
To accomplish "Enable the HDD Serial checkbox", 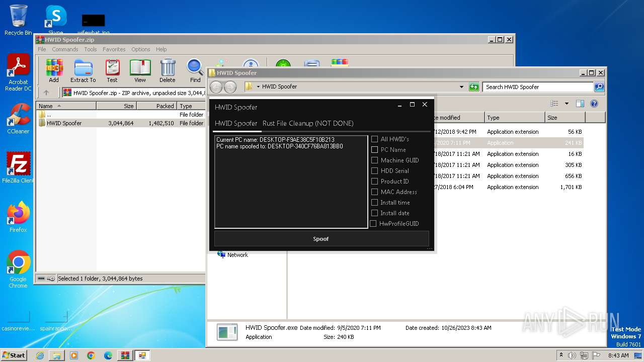I will click(374, 171).
